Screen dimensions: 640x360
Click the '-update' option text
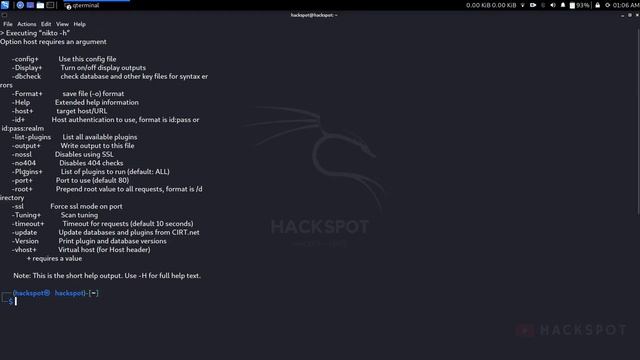point(24,232)
